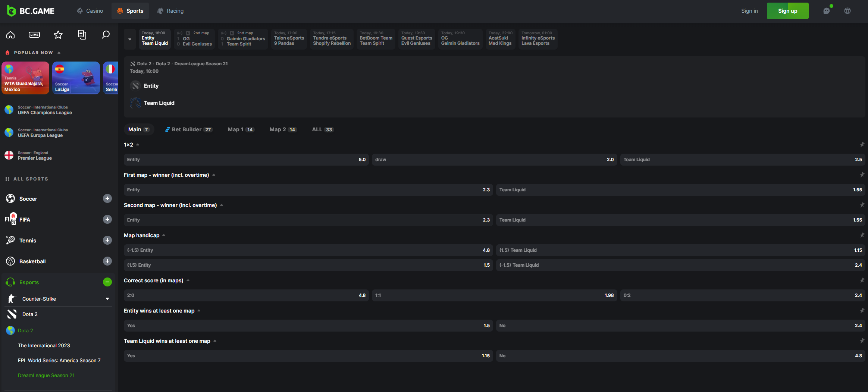The width and height of the screenshot is (868, 392).
Task: Pin the First map winner market
Action: click(862, 175)
